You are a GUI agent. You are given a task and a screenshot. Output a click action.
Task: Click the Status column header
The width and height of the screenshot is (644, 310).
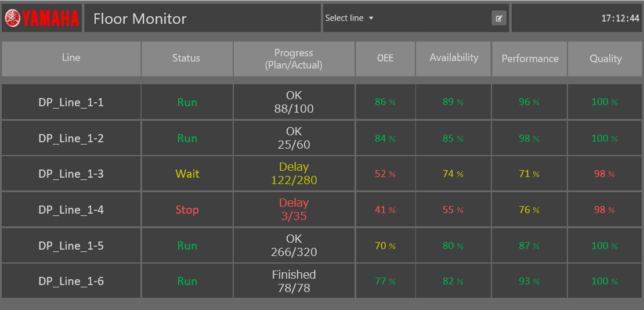[x=186, y=58]
